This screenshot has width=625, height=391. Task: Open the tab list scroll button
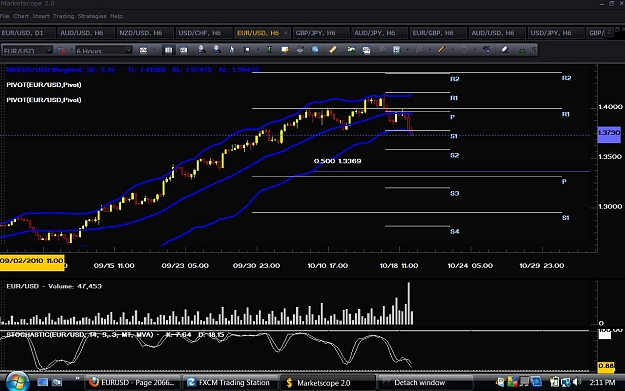(609, 33)
